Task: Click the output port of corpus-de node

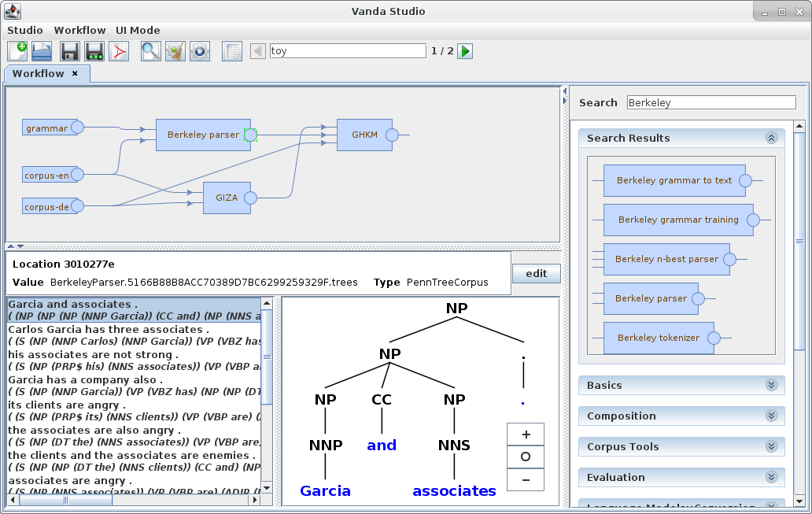Action: click(x=78, y=205)
